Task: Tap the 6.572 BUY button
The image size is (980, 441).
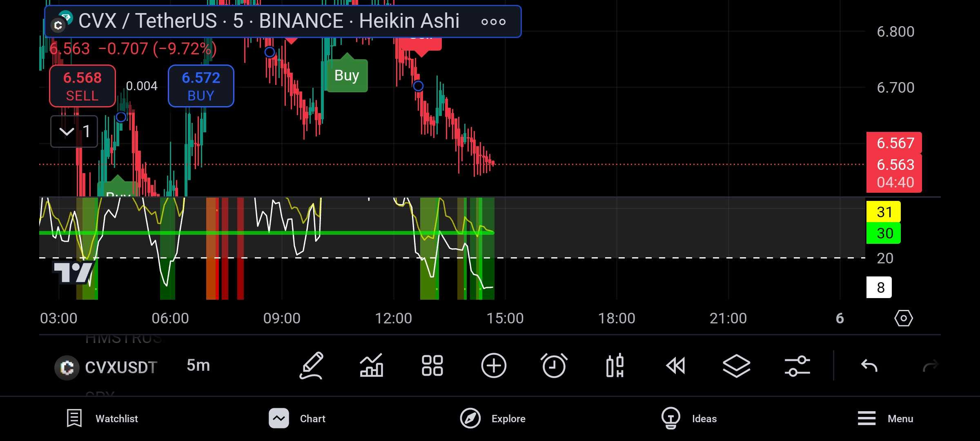Action: (x=201, y=86)
